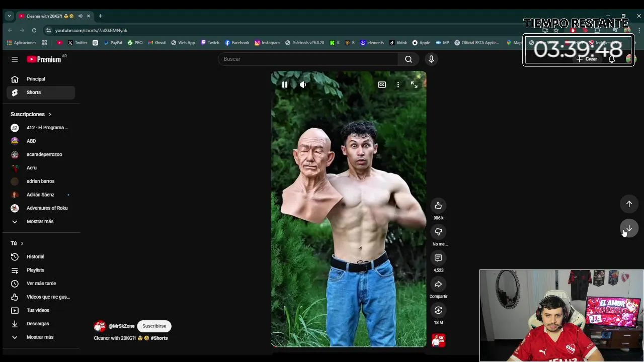The image size is (644, 362).
Task: Open the Adventures of Roku channel
Action: [41, 208]
